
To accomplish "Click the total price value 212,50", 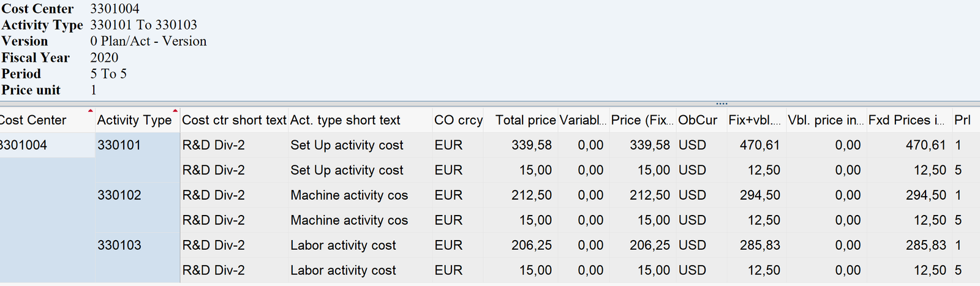I will pyautogui.click(x=532, y=195).
